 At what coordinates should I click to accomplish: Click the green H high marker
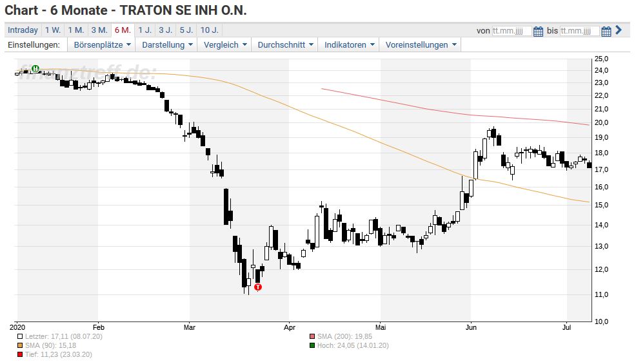point(35,68)
